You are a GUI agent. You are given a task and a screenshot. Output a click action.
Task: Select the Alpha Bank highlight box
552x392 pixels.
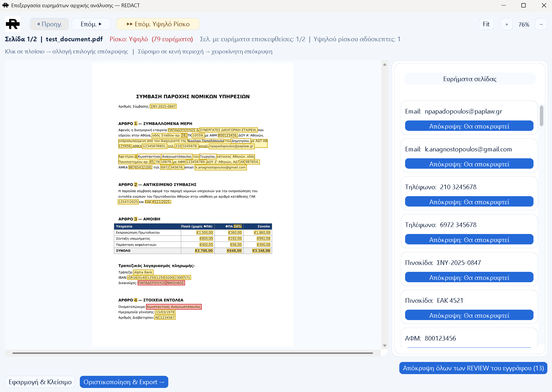coord(143,272)
